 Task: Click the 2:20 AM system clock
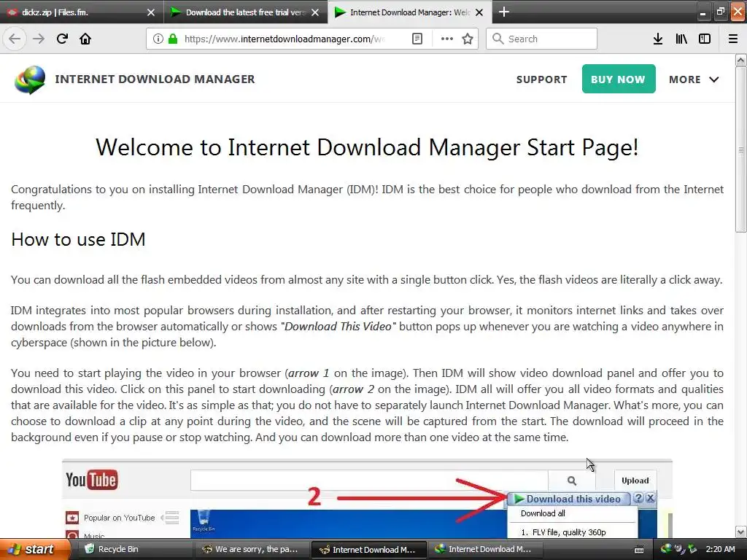(x=720, y=549)
